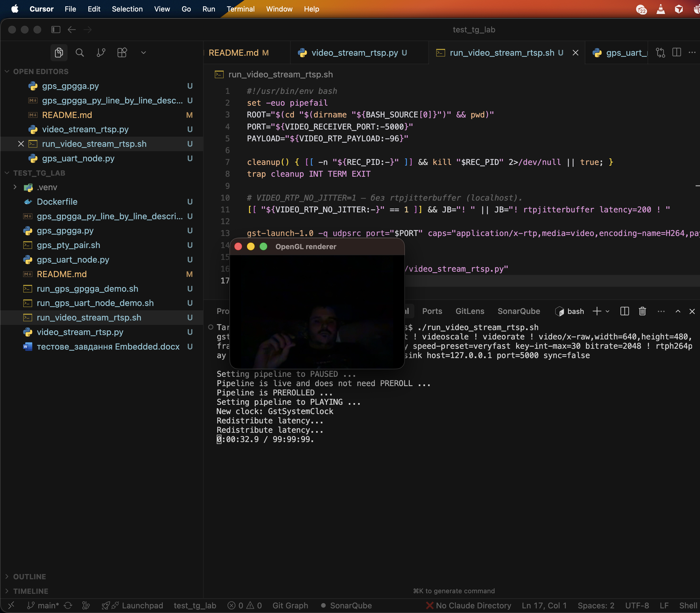Synchronize changes with the sync icon
Viewport: 700px width, 613px height.
[68, 606]
